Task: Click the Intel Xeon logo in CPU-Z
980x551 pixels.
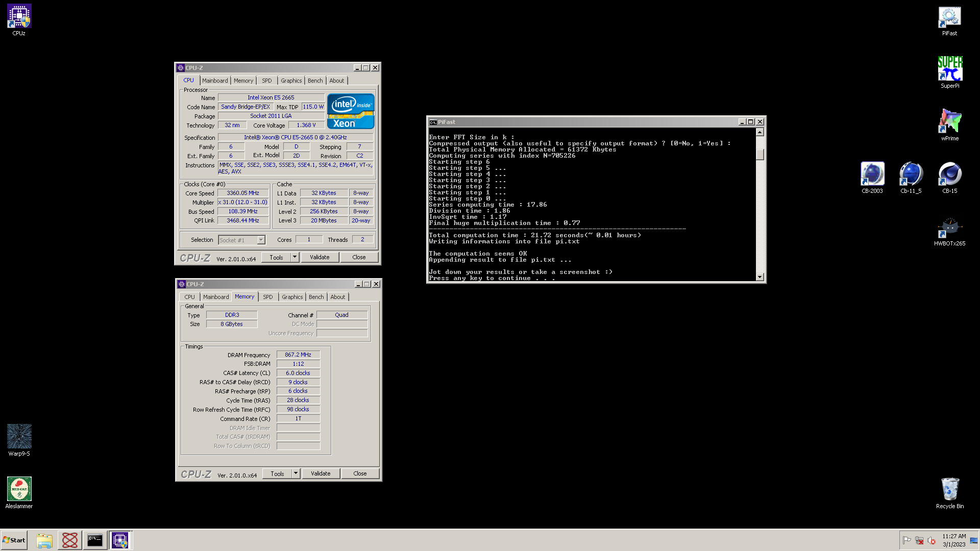Action: pos(351,111)
